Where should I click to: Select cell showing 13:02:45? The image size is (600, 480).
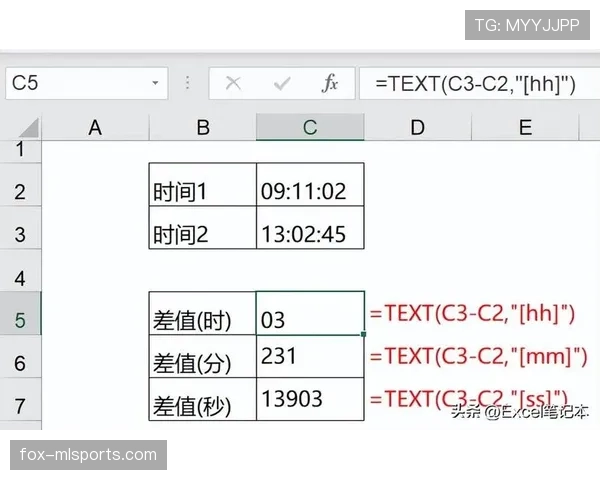[310, 228]
